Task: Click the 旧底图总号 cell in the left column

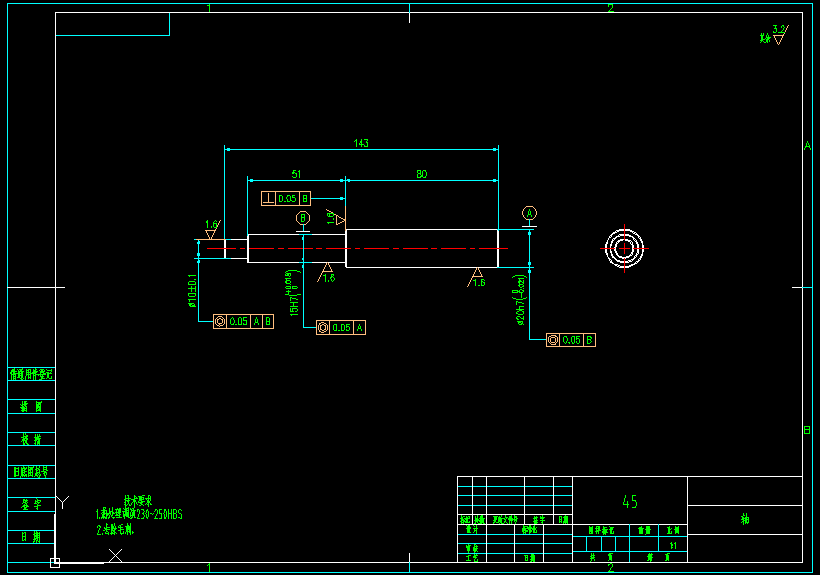Action: (31, 472)
